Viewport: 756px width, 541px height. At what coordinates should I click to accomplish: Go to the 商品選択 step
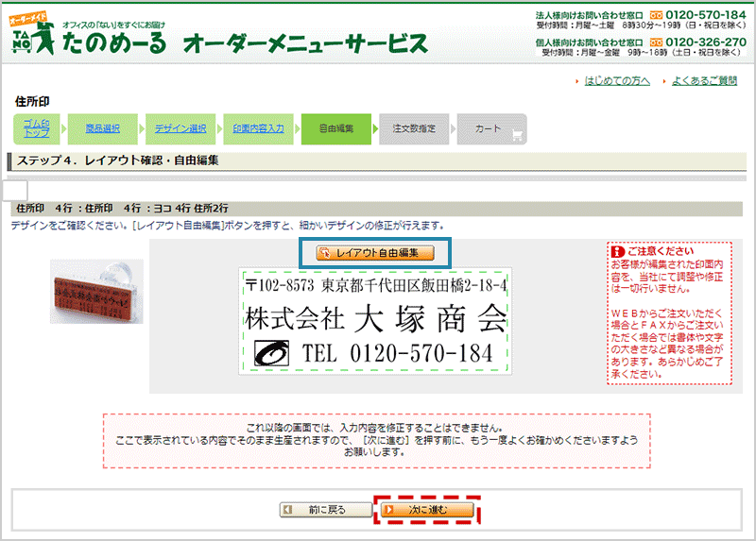tap(103, 128)
